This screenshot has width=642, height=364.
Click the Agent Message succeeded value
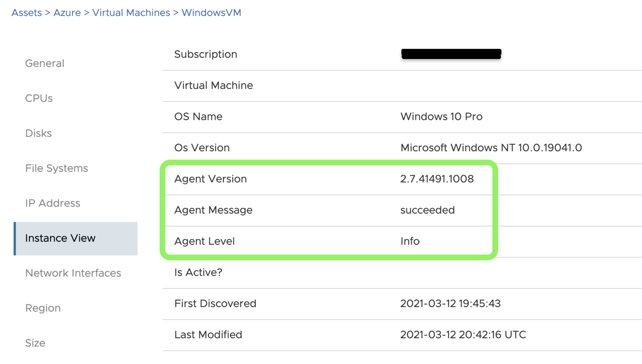(x=427, y=210)
